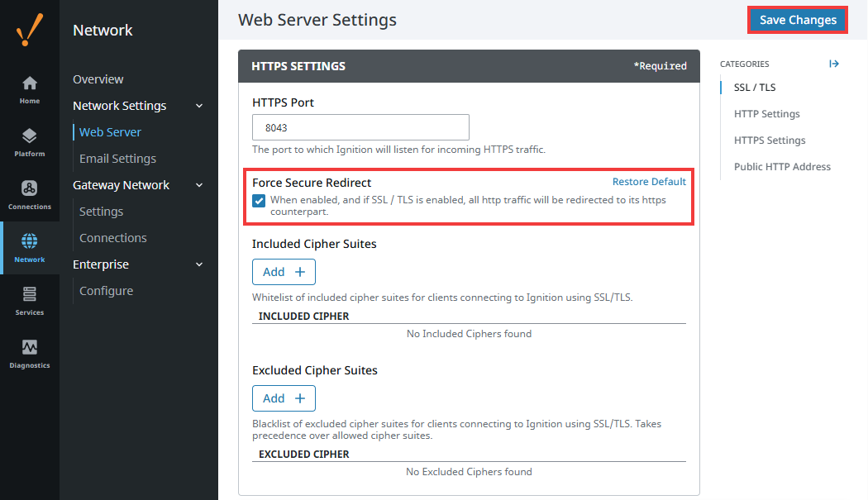Click the Gateway Network heading

(x=122, y=185)
